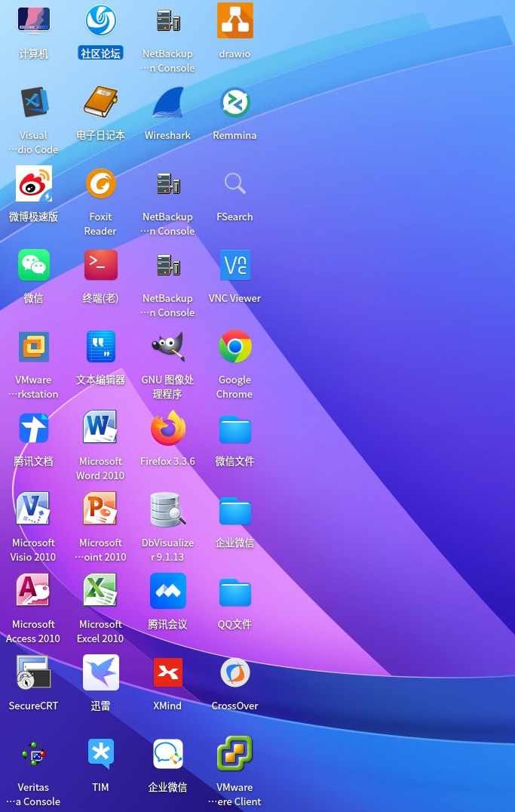Screen dimensions: 515x812
Task: Open Visual Studio Code icon
Action: point(34,102)
